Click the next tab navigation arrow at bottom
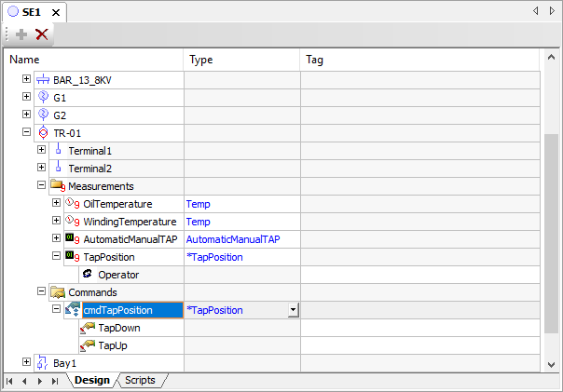Image resolution: width=563 pixels, height=392 pixels. 40,381
